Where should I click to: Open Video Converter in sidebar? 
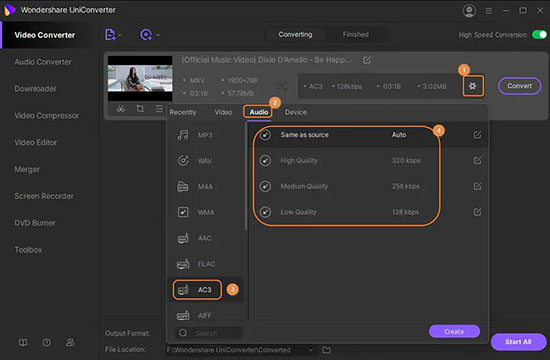(x=45, y=35)
